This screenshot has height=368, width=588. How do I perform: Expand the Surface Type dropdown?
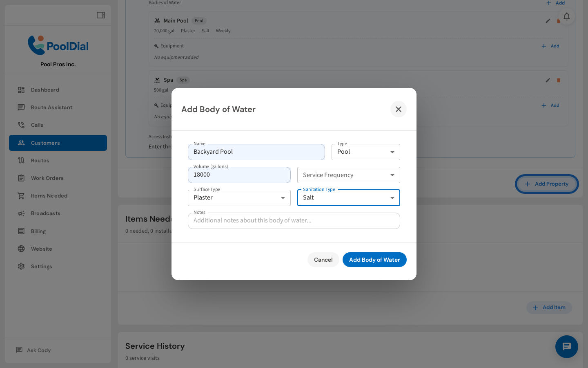tap(239, 198)
